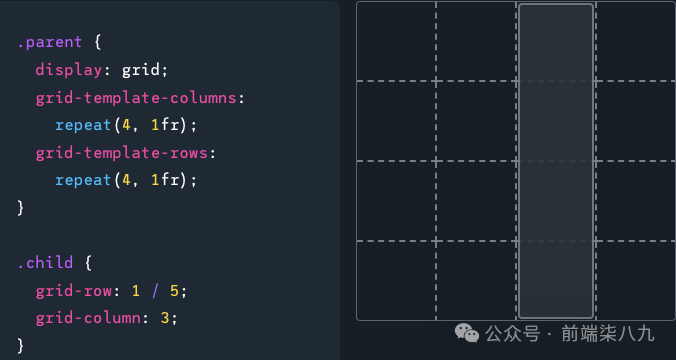Click the repeat function under grid-template-rows
The width and height of the screenshot is (676, 360).
click(x=83, y=180)
